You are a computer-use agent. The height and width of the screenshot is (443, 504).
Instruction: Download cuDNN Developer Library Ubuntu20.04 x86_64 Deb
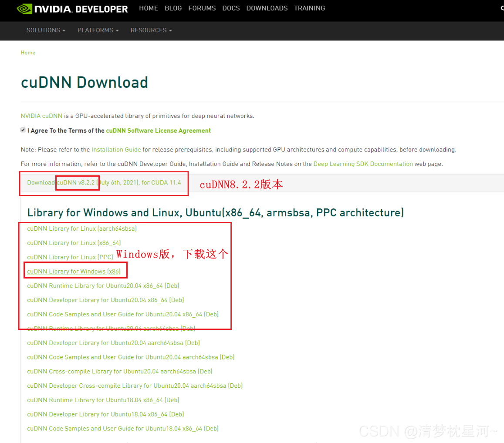[105, 300]
